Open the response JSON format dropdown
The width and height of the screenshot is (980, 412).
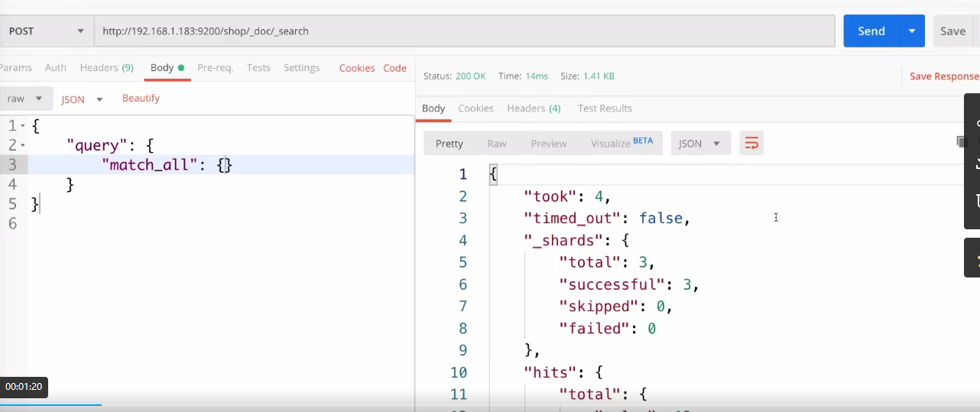pos(700,144)
